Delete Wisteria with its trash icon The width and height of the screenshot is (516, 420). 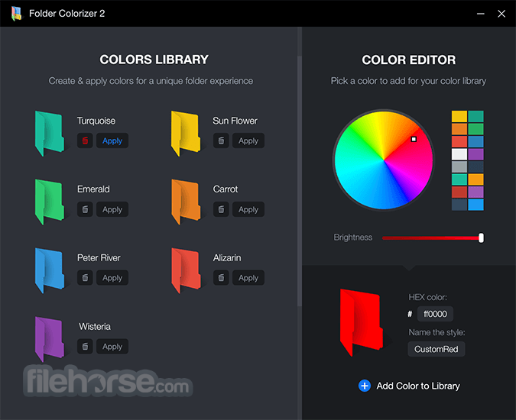[x=85, y=347]
